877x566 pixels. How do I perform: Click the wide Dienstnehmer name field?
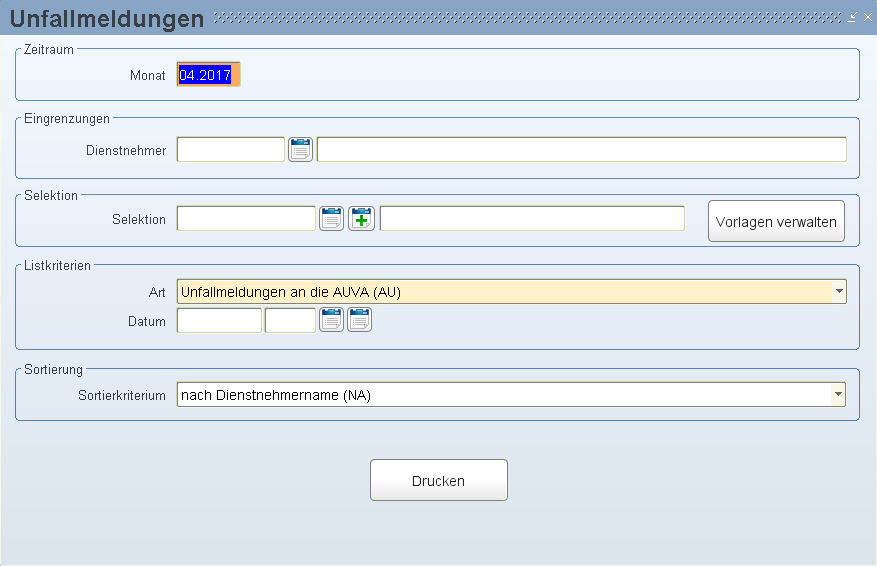[x=582, y=150]
